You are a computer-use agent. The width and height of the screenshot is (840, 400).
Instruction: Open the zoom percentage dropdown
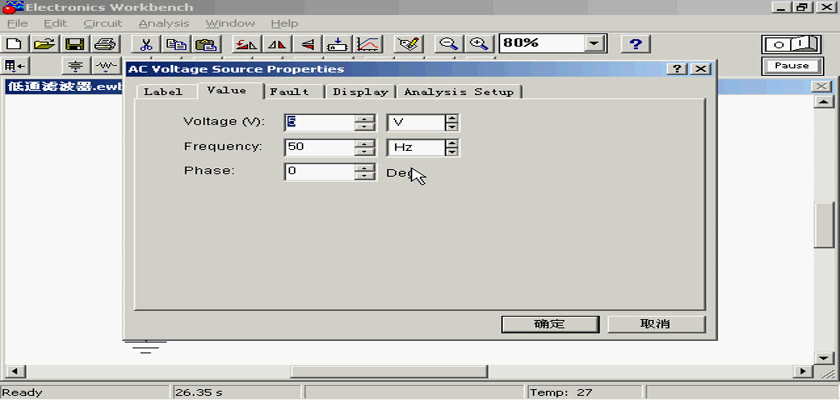click(593, 44)
